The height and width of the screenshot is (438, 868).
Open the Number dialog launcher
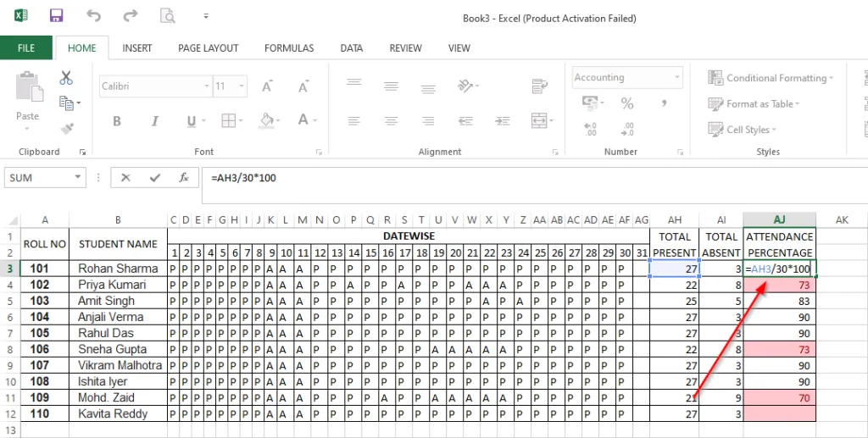tap(680, 152)
